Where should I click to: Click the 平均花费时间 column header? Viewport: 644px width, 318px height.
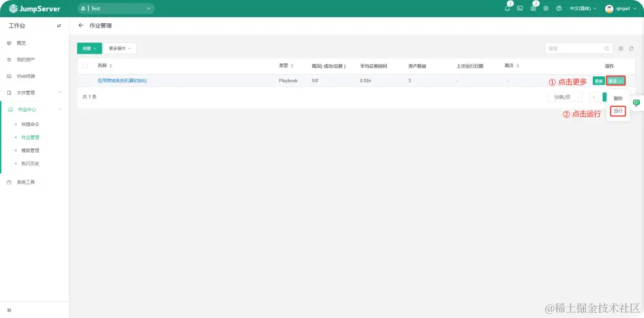[373, 66]
